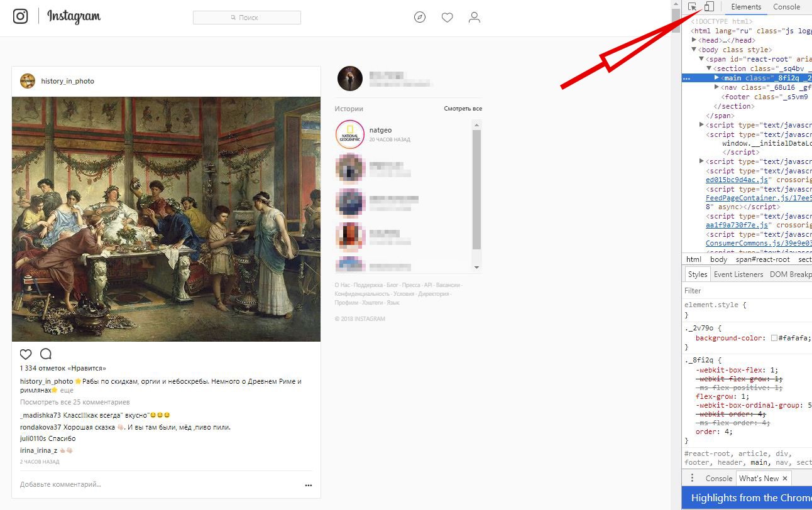The height and width of the screenshot is (510, 812).
Task: Select the What's New drawer tab
Action: 759,479
